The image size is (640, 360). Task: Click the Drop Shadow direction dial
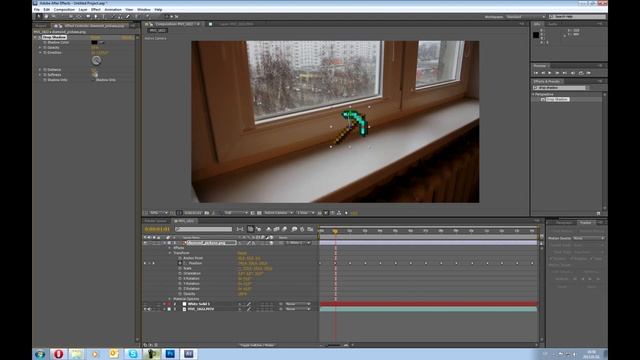coord(96,60)
